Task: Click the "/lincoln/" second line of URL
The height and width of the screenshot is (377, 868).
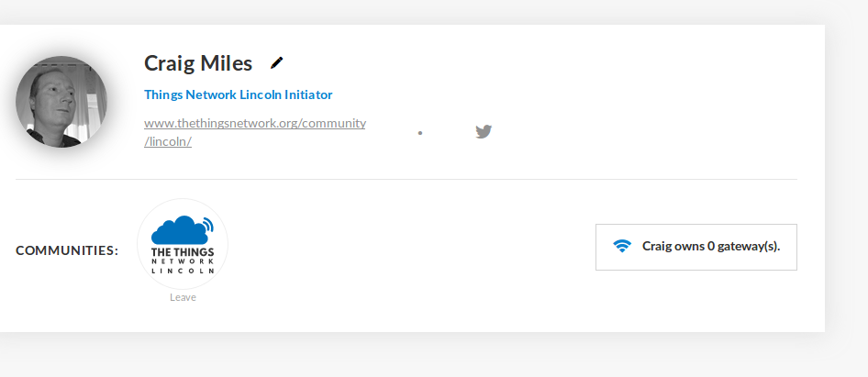Action: [x=168, y=141]
